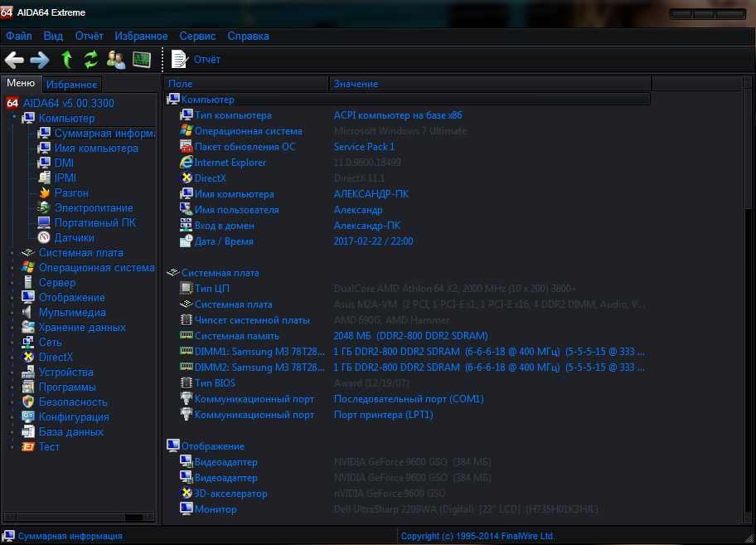This screenshot has width=756, height=545.
Task: Click the Программы icon in tree
Action: [28, 387]
